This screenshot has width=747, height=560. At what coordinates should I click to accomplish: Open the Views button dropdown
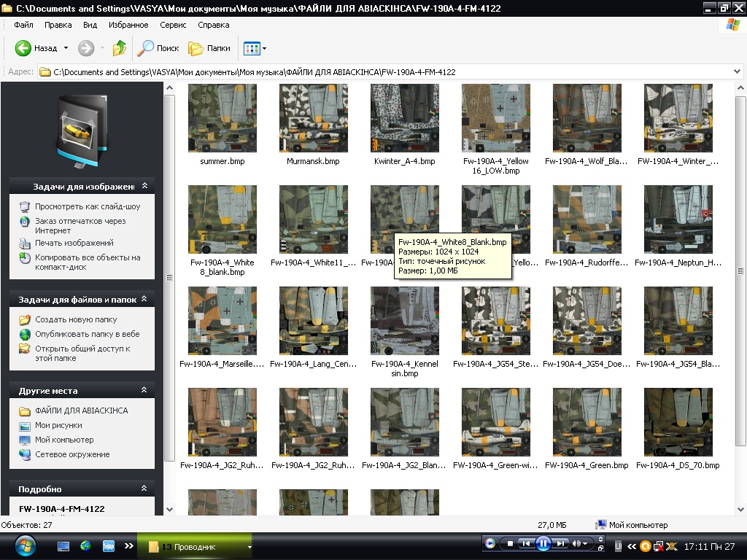point(264,48)
